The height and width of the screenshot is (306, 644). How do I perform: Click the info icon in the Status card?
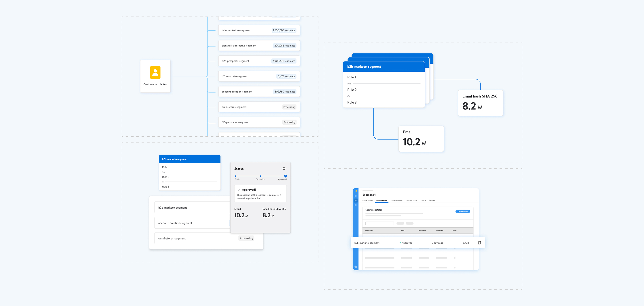[x=284, y=169]
